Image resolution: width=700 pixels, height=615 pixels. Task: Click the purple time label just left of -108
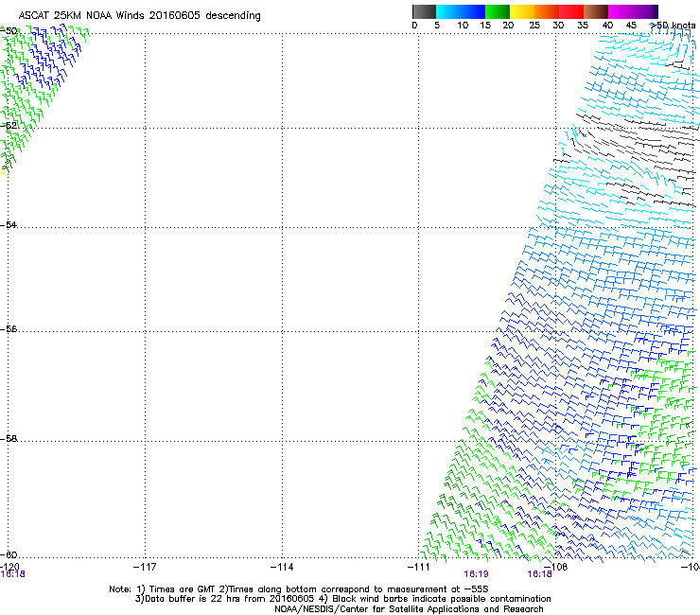click(539, 574)
